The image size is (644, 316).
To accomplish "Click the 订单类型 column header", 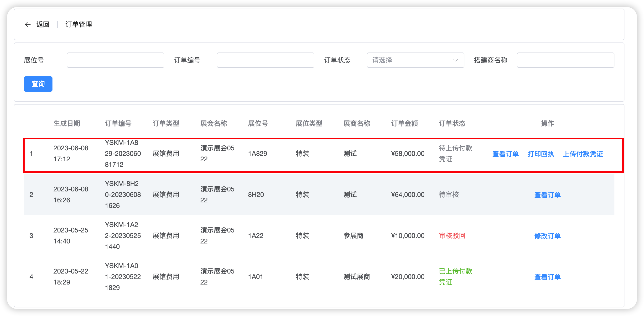I will (x=166, y=123).
